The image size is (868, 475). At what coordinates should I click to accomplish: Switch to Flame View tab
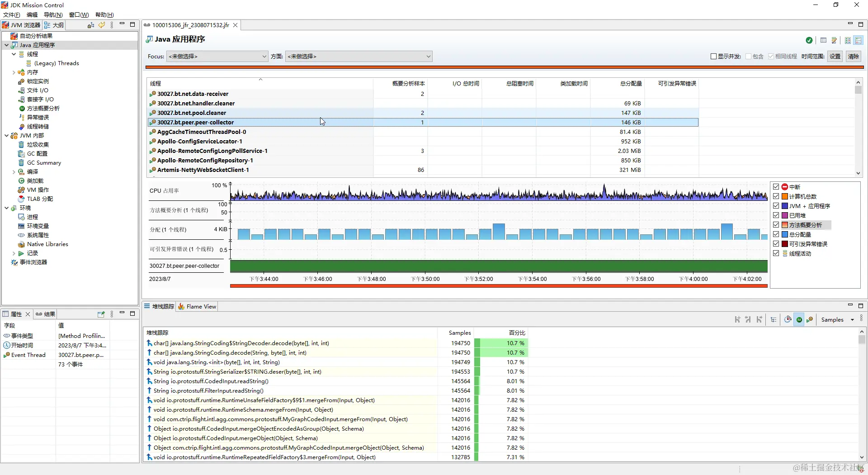coord(197,306)
